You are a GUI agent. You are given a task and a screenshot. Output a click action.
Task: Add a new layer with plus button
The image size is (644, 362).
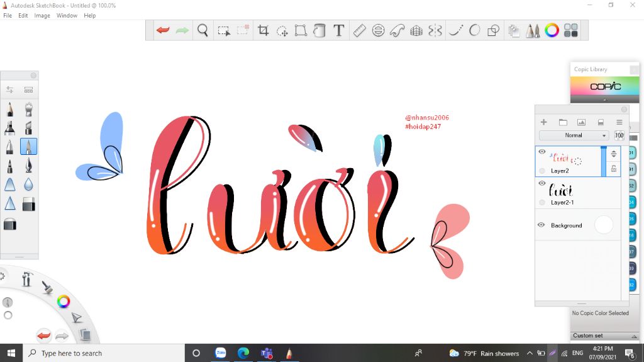(x=544, y=122)
